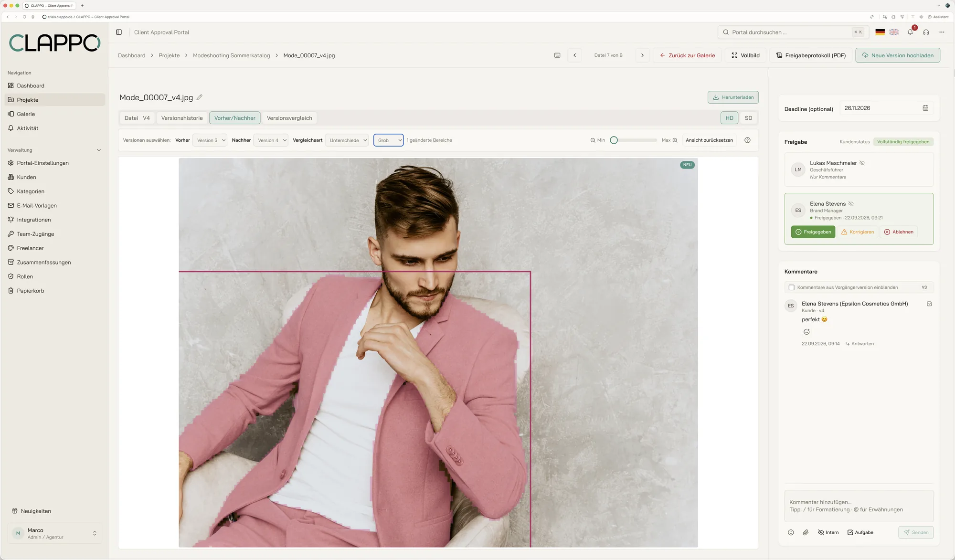Open Galerie in the navigation

55,114
